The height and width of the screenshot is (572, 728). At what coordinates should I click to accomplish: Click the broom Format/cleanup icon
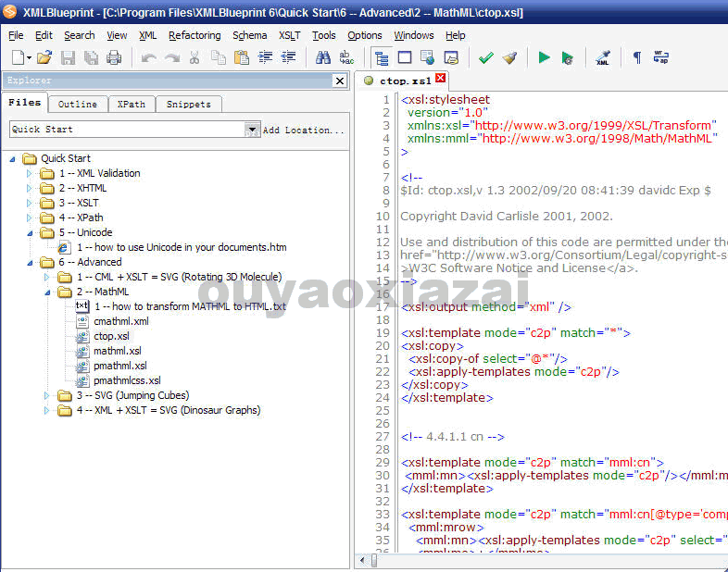click(509, 57)
